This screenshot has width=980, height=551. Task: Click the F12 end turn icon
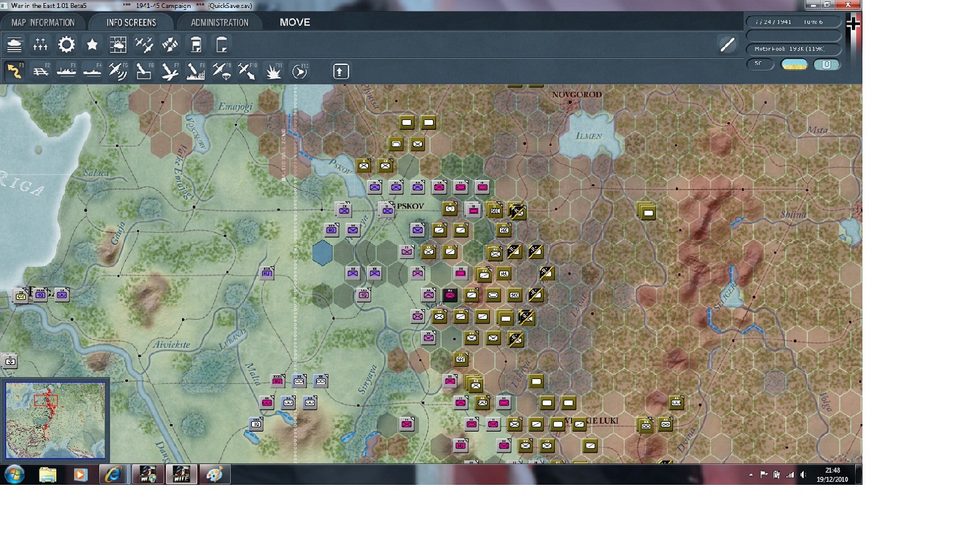299,71
